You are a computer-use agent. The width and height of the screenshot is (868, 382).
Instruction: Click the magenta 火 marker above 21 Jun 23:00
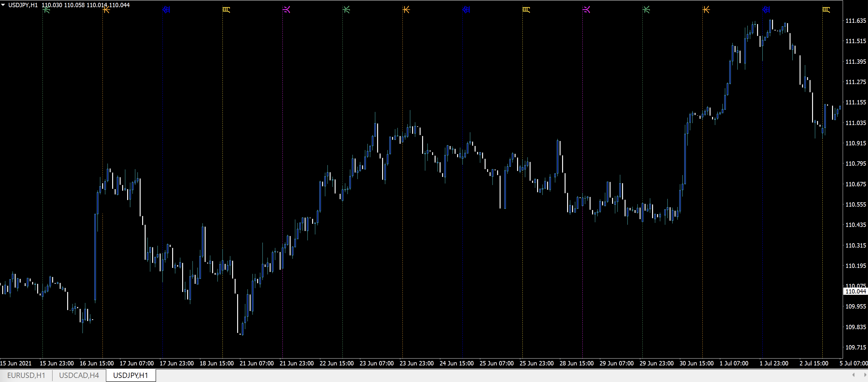pyautogui.click(x=286, y=9)
